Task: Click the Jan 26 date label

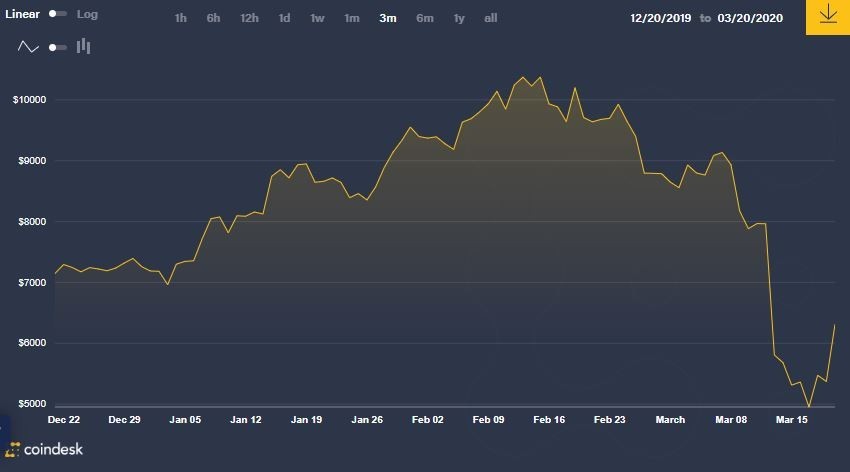Action: pos(367,419)
